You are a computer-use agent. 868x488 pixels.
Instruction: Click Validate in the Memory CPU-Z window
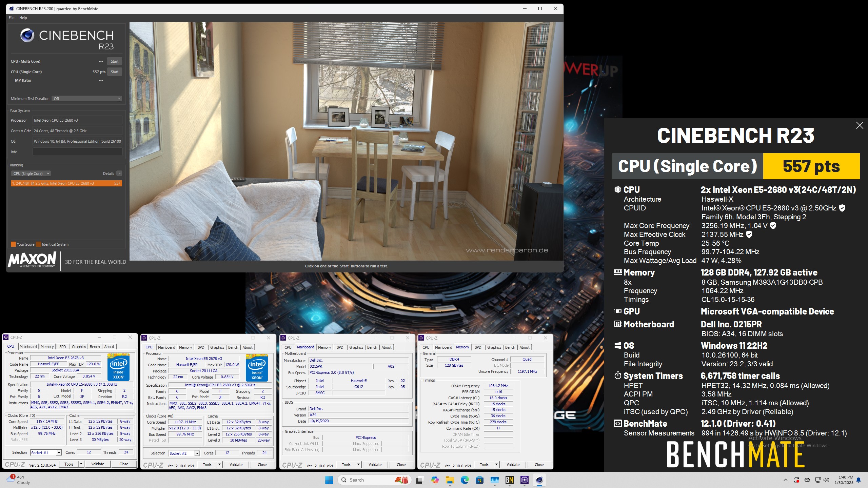click(x=513, y=465)
